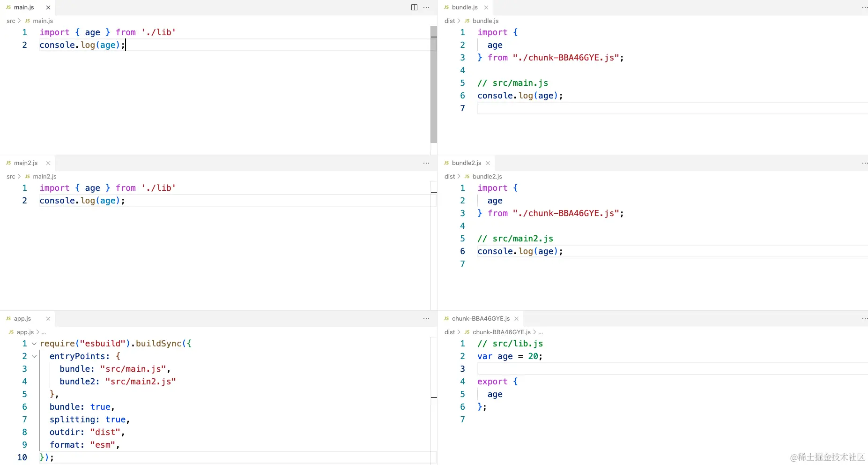Click the src breadcrumb above main2.js
868x465 pixels.
coord(11,177)
